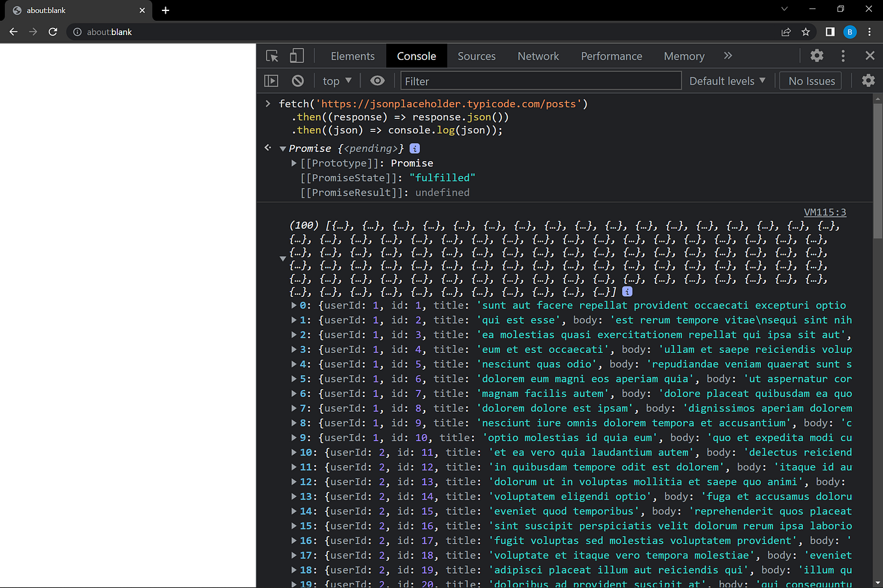
Task: Open the customize DevTools three-dot menu
Action: click(x=843, y=56)
